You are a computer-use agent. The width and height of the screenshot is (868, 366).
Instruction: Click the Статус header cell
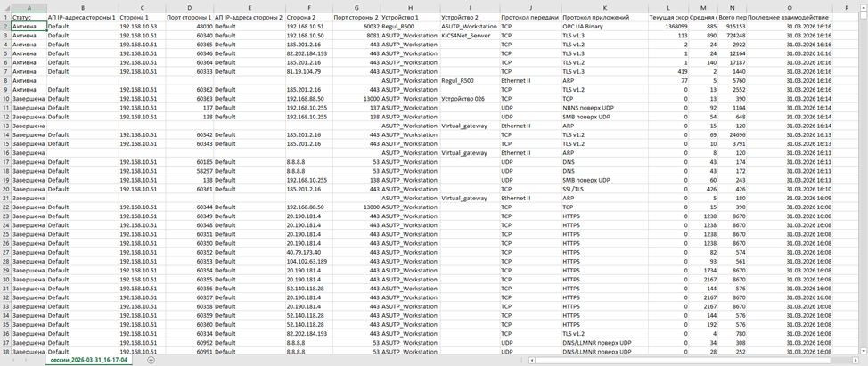(x=28, y=18)
